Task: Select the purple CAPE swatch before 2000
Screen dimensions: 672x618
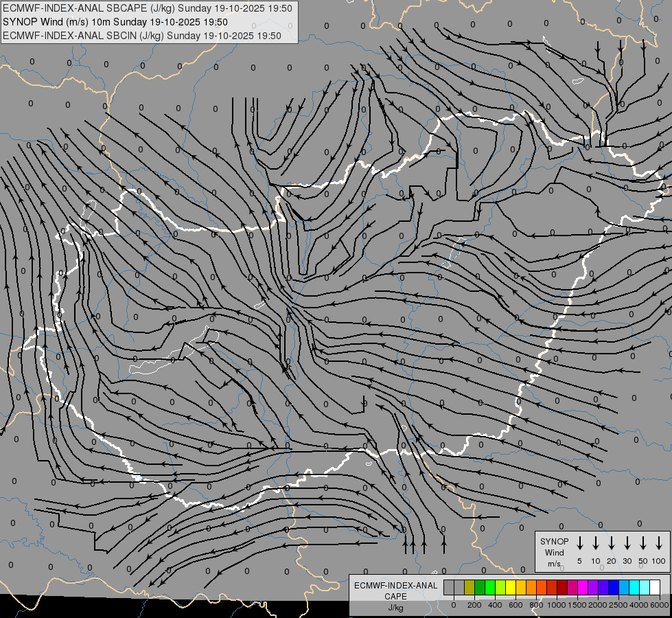Action: [594, 587]
